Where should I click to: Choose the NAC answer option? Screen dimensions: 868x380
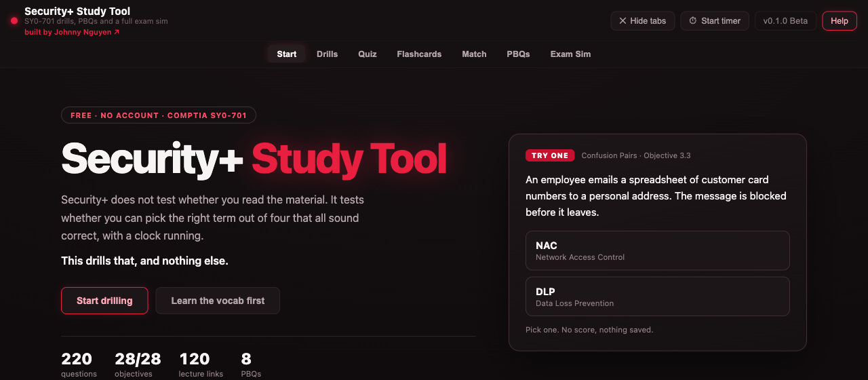[658, 250]
